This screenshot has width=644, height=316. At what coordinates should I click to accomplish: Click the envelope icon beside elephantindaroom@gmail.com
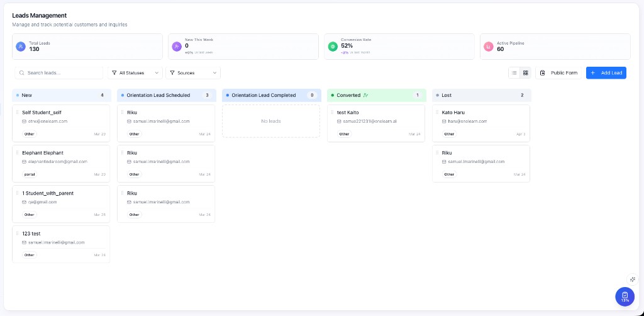25,162
